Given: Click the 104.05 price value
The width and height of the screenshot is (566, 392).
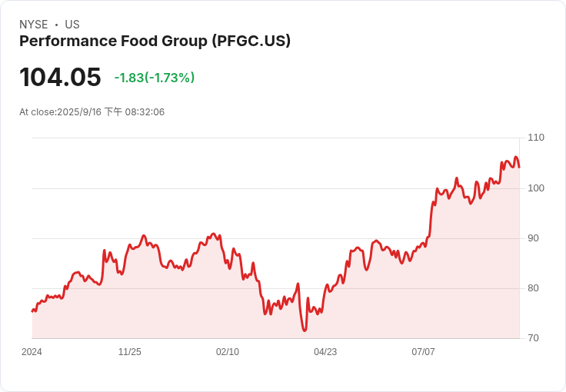Looking at the screenshot, I should pyautogui.click(x=60, y=78).
